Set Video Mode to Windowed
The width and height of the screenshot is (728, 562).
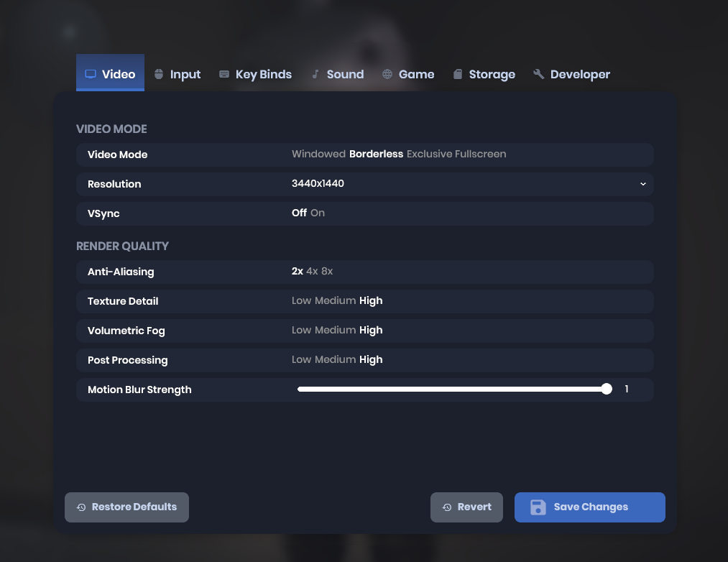[318, 155]
